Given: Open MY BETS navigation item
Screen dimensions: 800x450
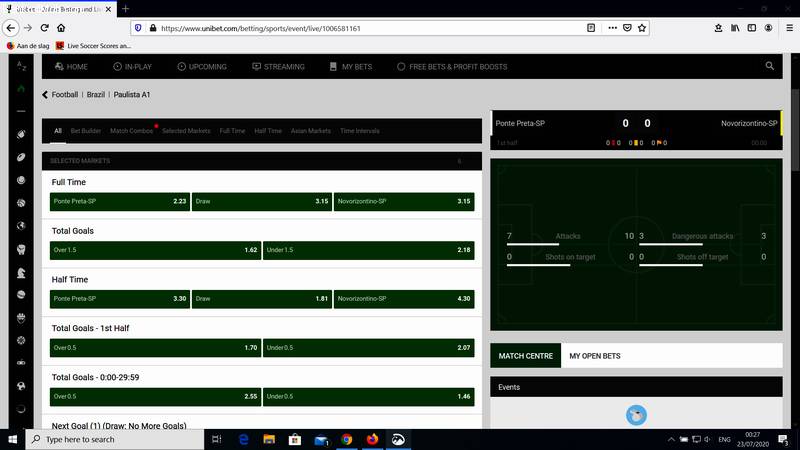Looking at the screenshot, I should (x=351, y=66).
